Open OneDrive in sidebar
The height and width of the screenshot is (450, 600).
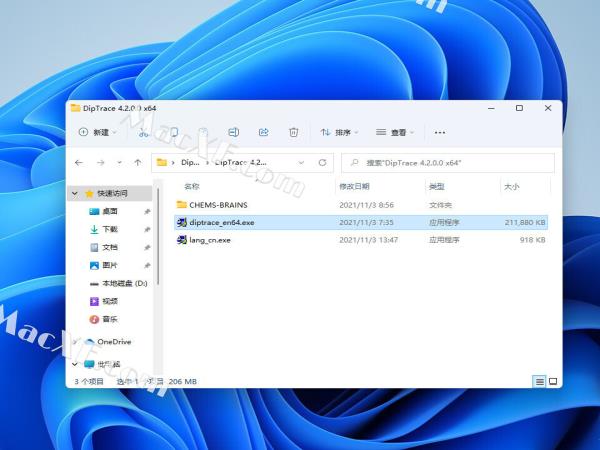tap(114, 342)
